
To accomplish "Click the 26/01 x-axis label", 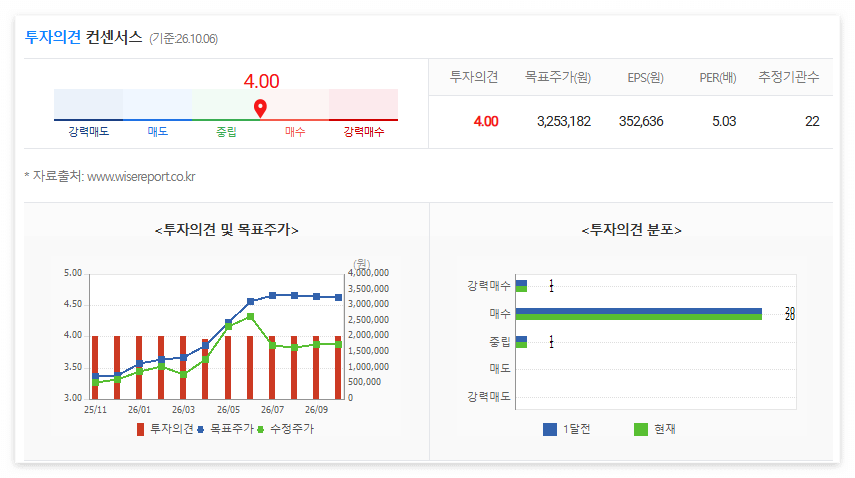I will pos(140,409).
